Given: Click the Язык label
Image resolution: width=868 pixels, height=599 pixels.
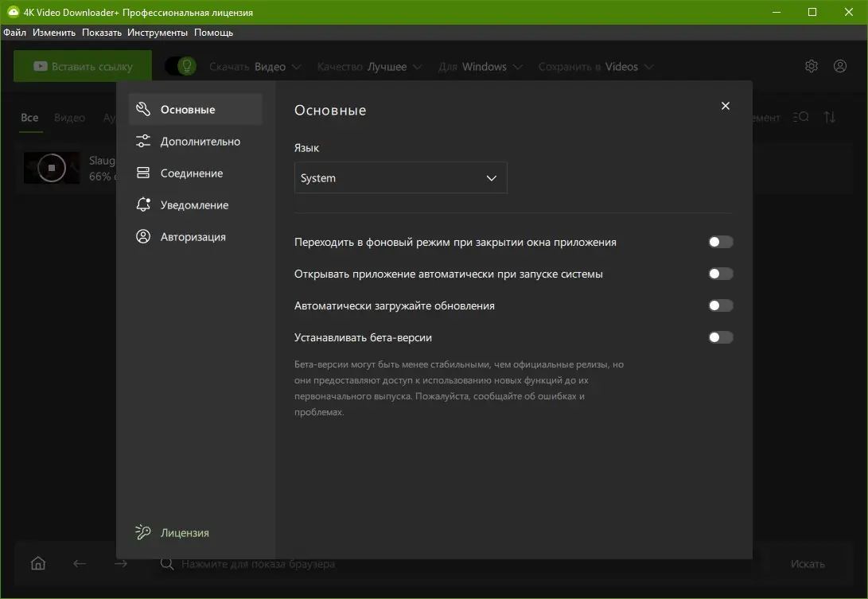Looking at the screenshot, I should (x=306, y=148).
